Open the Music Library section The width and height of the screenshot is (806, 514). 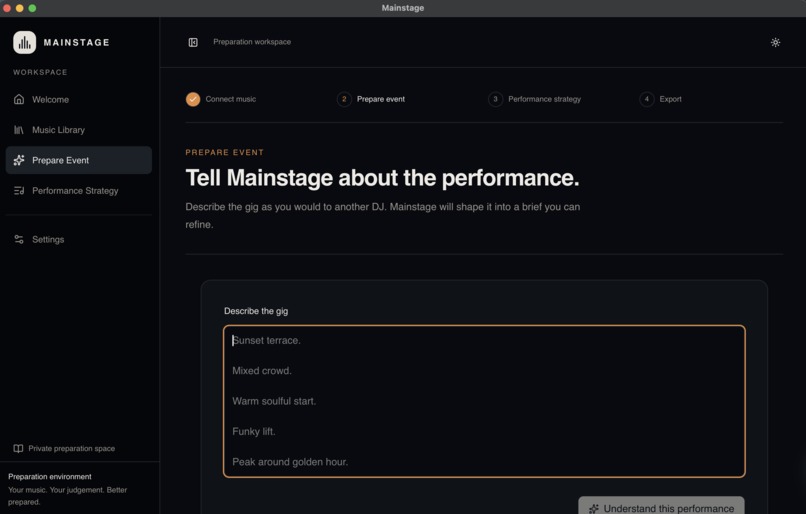click(79, 130)
